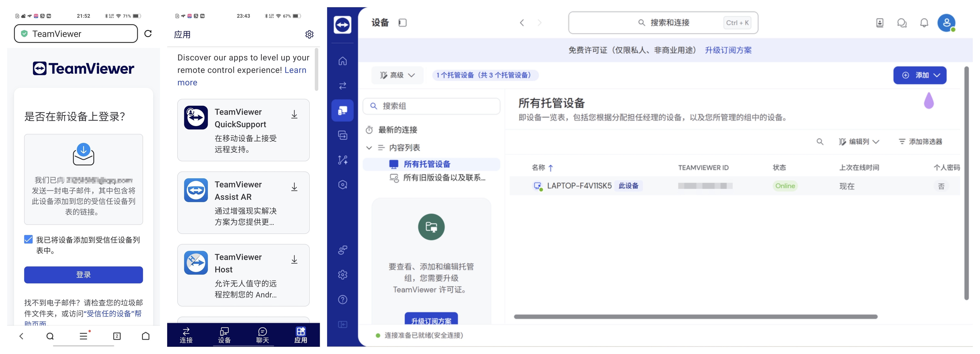Image resolution: width=980 pixels, height=354 pixels.
Task: Open the 编辑列 dropdown
Action: click(859, 142)
